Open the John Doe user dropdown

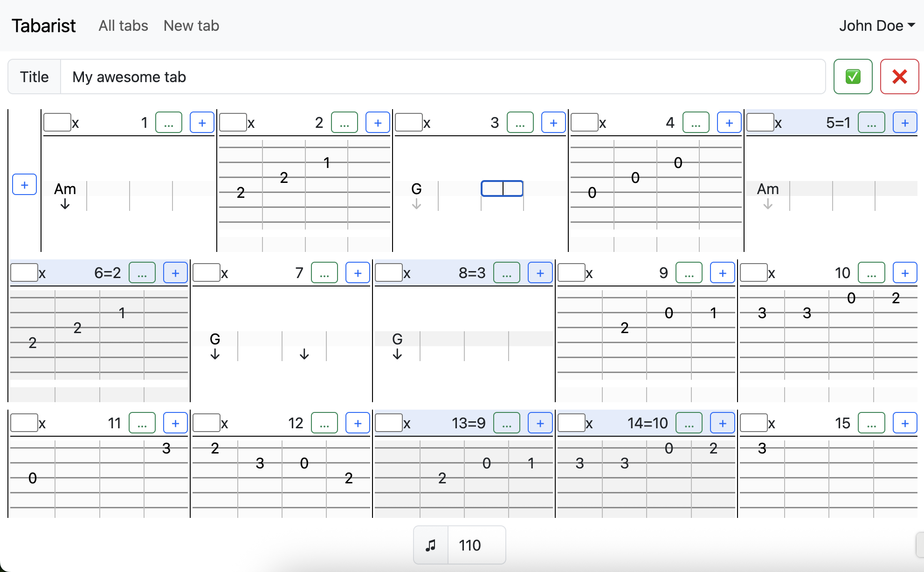click(876, 26)
